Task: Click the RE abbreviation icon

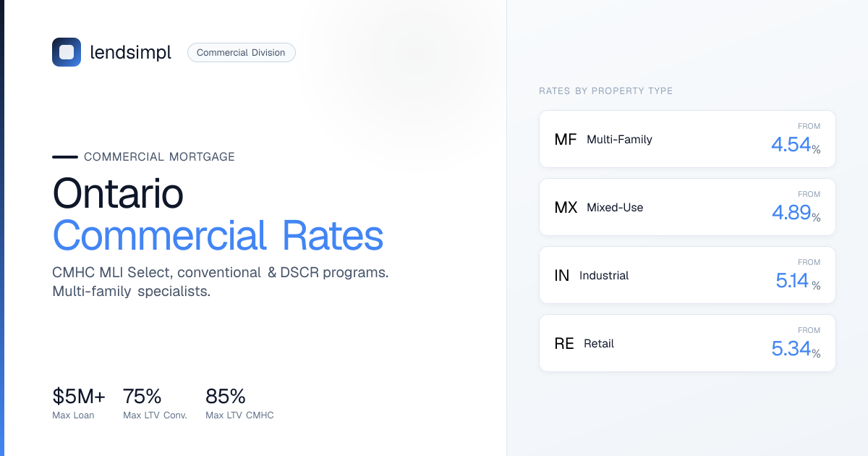Action: pos(564,343)
